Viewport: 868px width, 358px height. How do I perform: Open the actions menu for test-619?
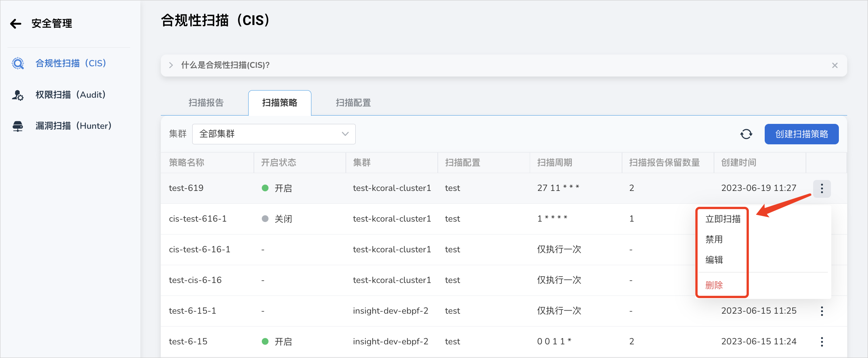click(822, 188)
